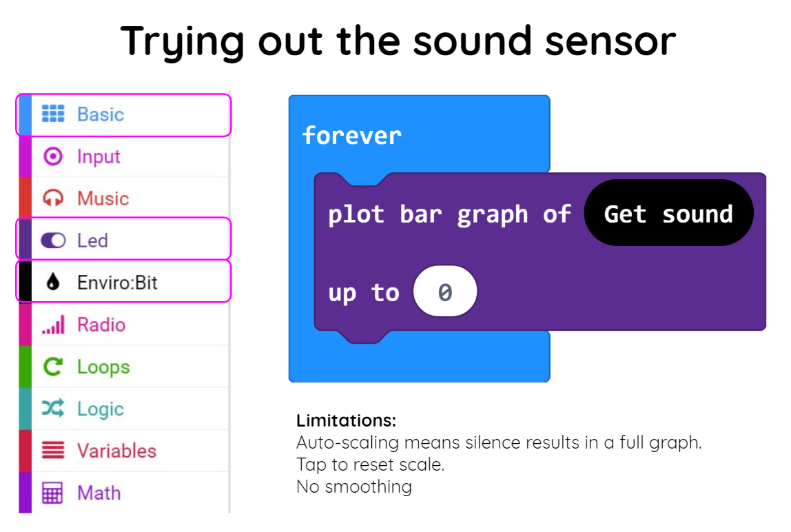Image resolution: width=791 pixels, height=532 pixels.
Task: Click the Led toggle icon
Action: 53,241
